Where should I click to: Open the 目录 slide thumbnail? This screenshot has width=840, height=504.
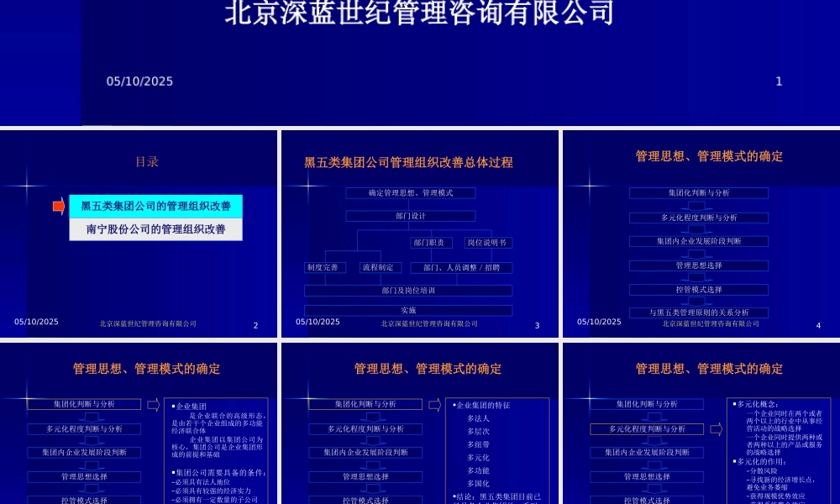pyautogui.click(x=139, y=234)
